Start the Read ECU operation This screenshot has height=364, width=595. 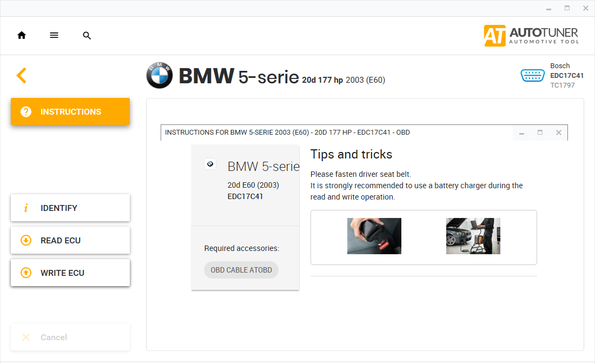click(70, 240)
